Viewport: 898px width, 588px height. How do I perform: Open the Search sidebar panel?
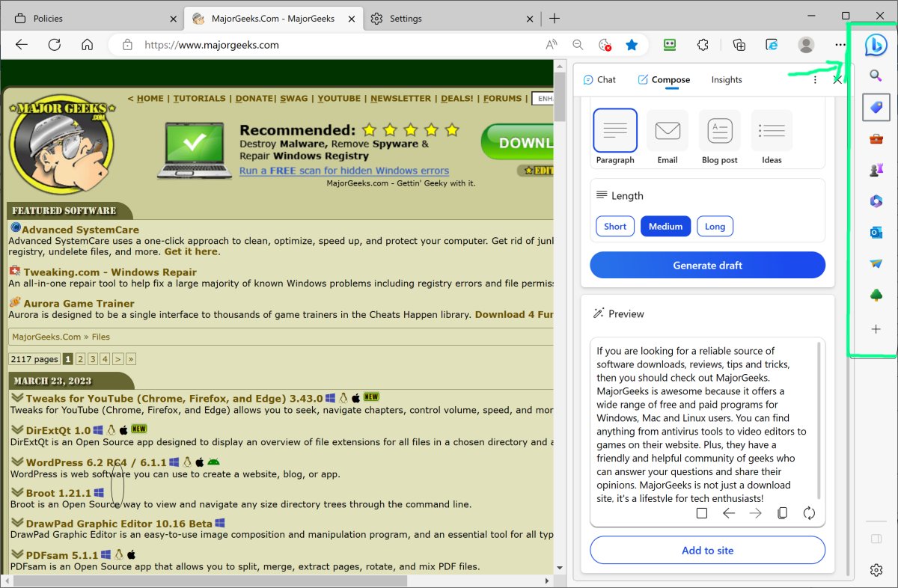tap(876, 76)
